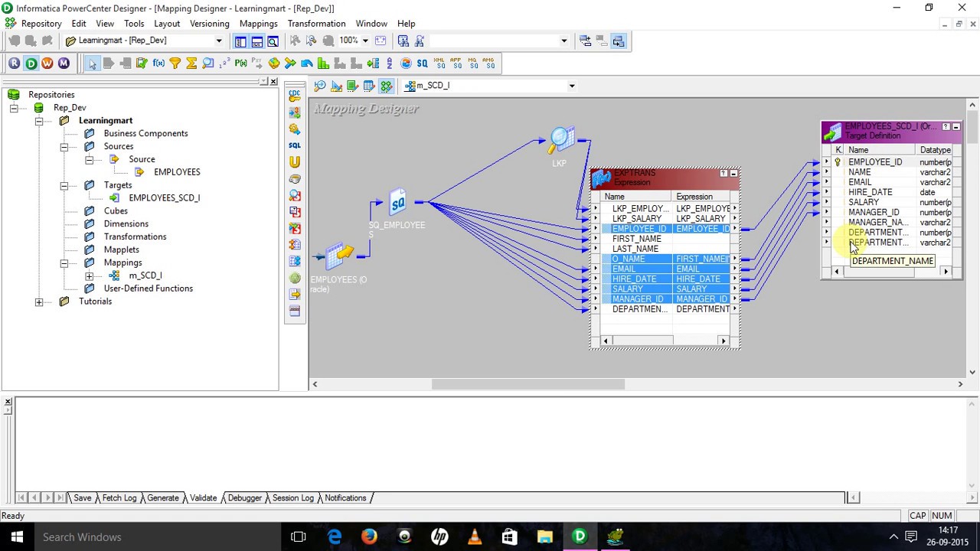Open Workflow Monitor M icon
Viewport: 980px width, 551px height.
[64, 64]
